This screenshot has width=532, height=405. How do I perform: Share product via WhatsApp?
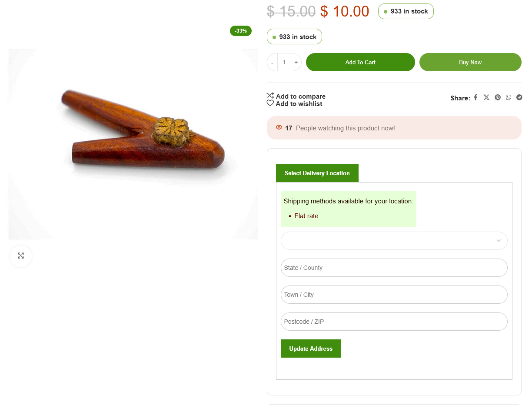[x=509, y=97]
